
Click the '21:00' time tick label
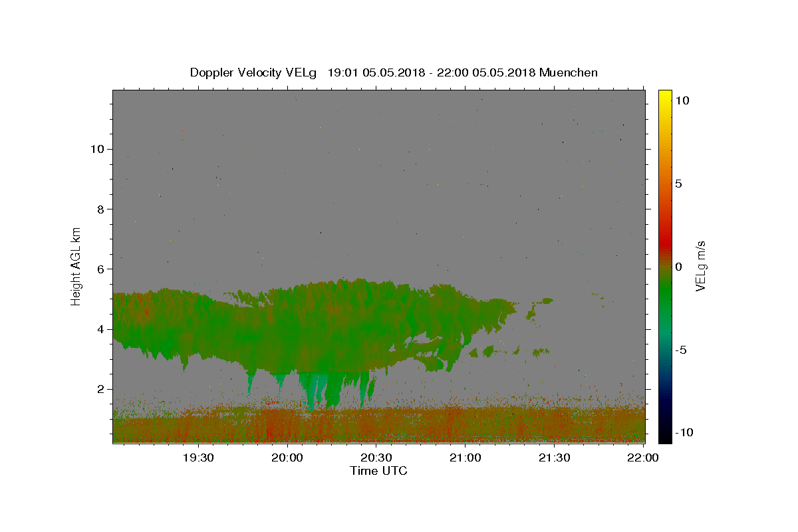[465, 458]
